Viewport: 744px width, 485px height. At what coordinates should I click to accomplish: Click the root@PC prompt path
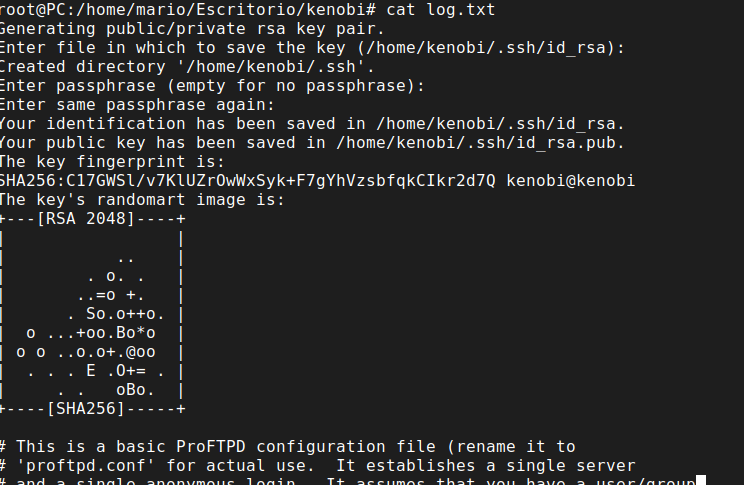(188, 9)
